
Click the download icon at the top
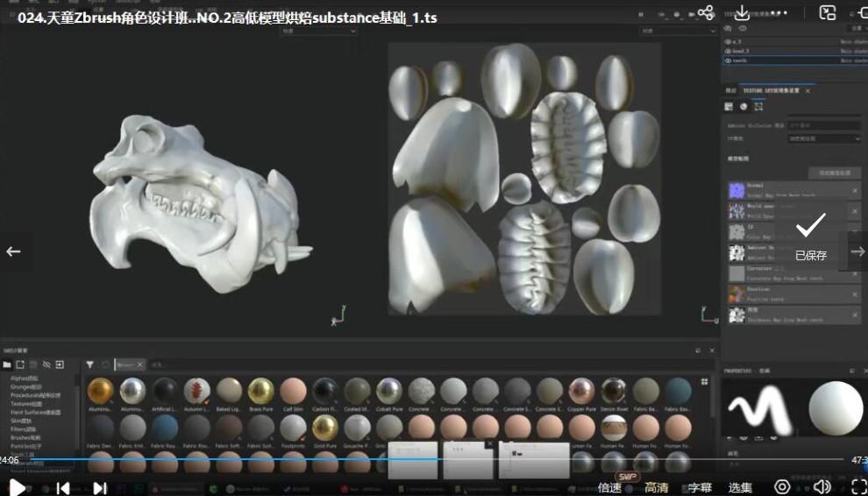click(x=742, y=12)
